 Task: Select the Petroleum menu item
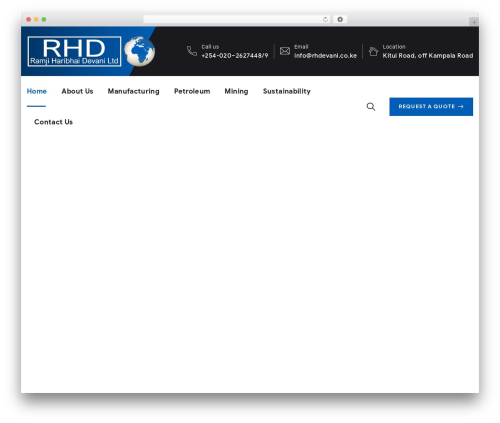click(x=192, y=91)
